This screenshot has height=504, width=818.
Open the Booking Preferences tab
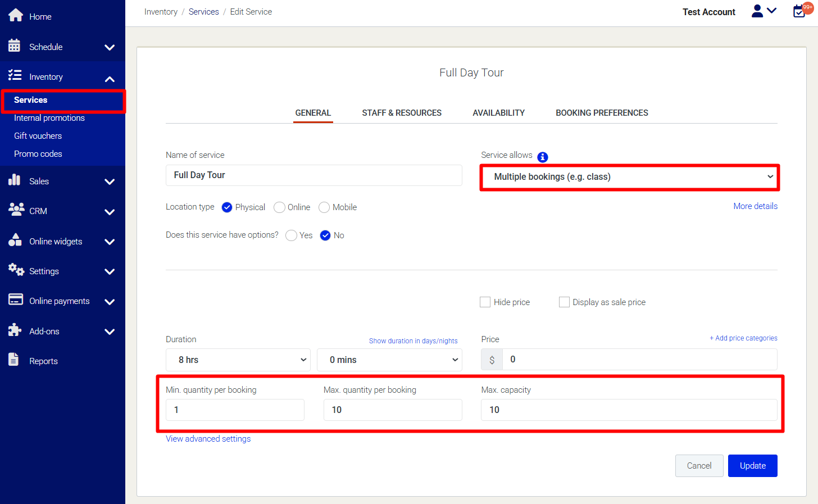pyautogui.click(x=602, y=113)
